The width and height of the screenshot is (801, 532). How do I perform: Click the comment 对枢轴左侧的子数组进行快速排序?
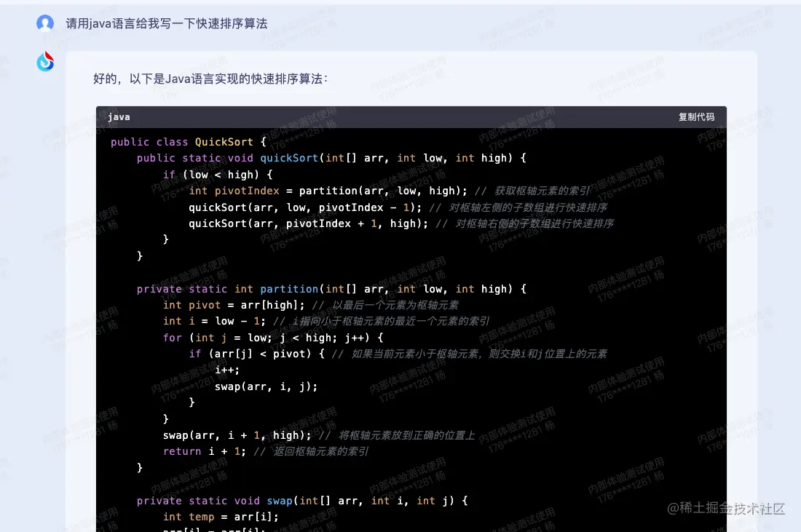tap(518, 207)
